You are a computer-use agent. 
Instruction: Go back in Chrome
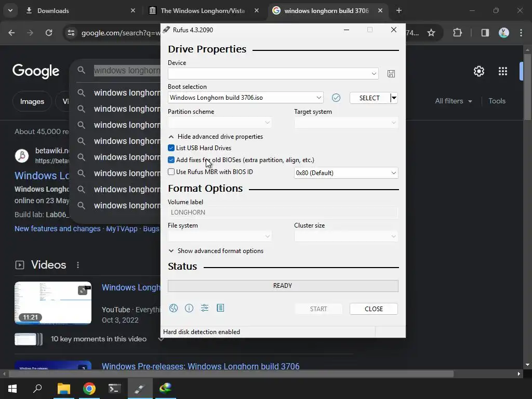coord(11,33)
